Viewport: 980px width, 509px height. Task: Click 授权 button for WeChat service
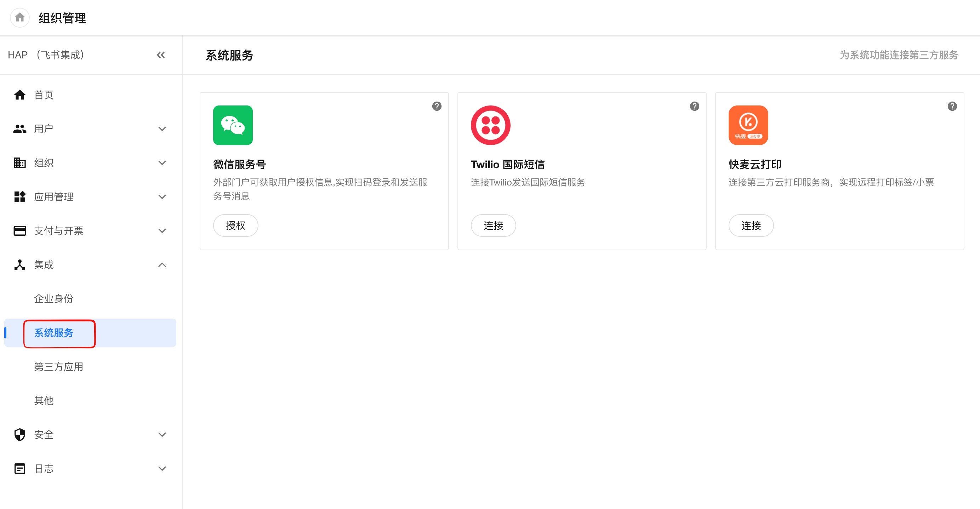(x=235, y=225)
